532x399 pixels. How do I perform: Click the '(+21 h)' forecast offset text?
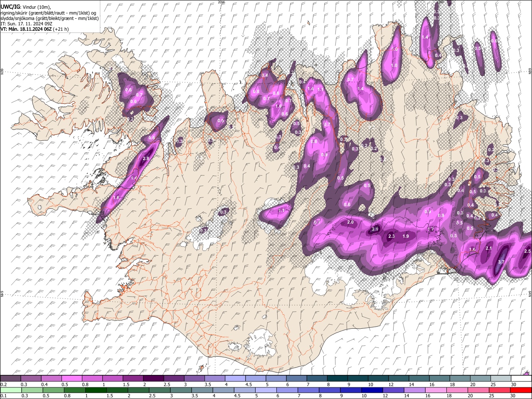pos(61,29)
